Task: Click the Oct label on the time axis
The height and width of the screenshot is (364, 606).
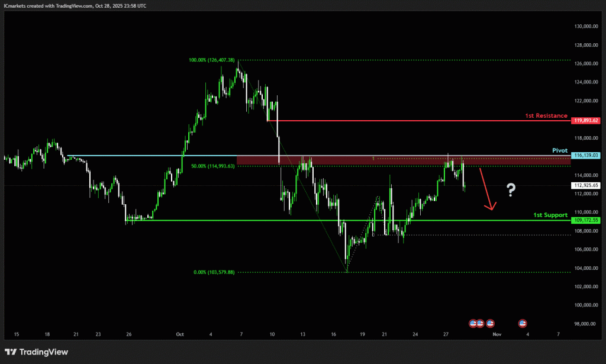Action: [180, 334]
